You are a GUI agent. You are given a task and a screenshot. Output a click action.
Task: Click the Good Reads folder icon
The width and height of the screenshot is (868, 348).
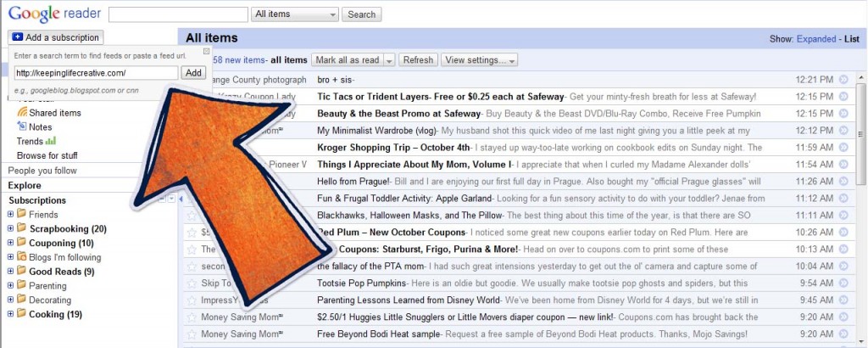21,271
